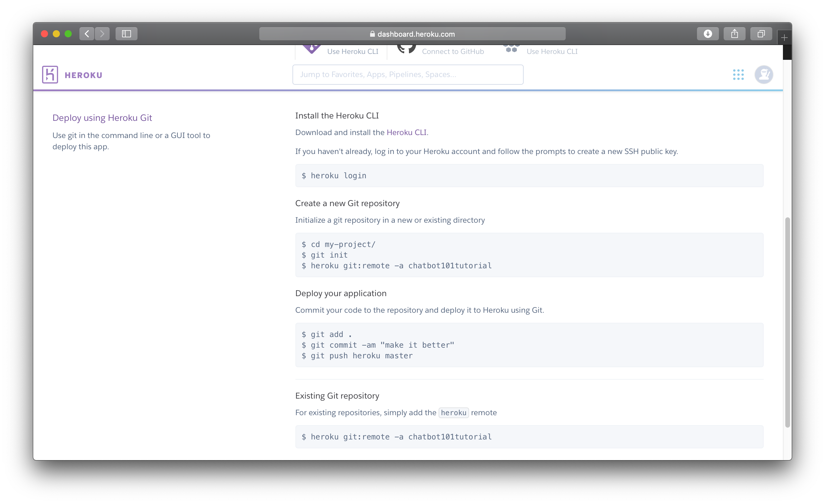Open a new browser tab
This screenshot has height=504, width=825.
click(x=784, y=38)
